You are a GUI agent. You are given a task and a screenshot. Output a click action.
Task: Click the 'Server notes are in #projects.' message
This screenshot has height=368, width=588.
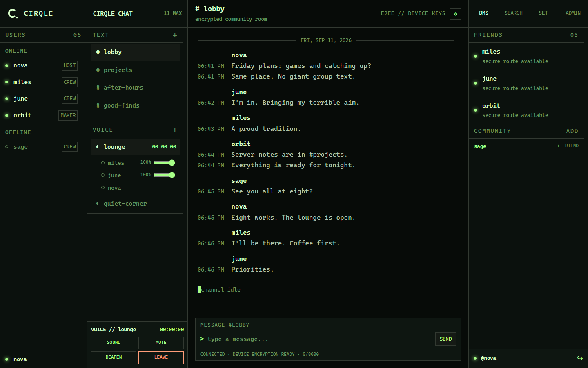(x=289, y=155)
